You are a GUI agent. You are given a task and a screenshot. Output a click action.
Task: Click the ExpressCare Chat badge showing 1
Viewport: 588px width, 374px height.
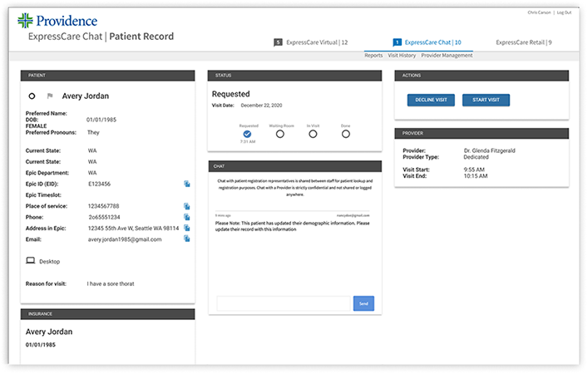(397, 42)
